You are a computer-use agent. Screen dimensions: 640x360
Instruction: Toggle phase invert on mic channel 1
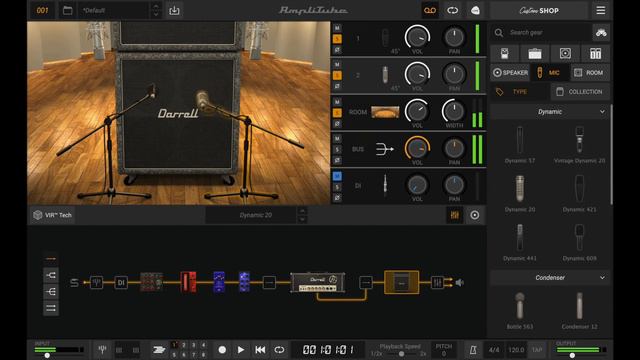(x=337, y=50)
